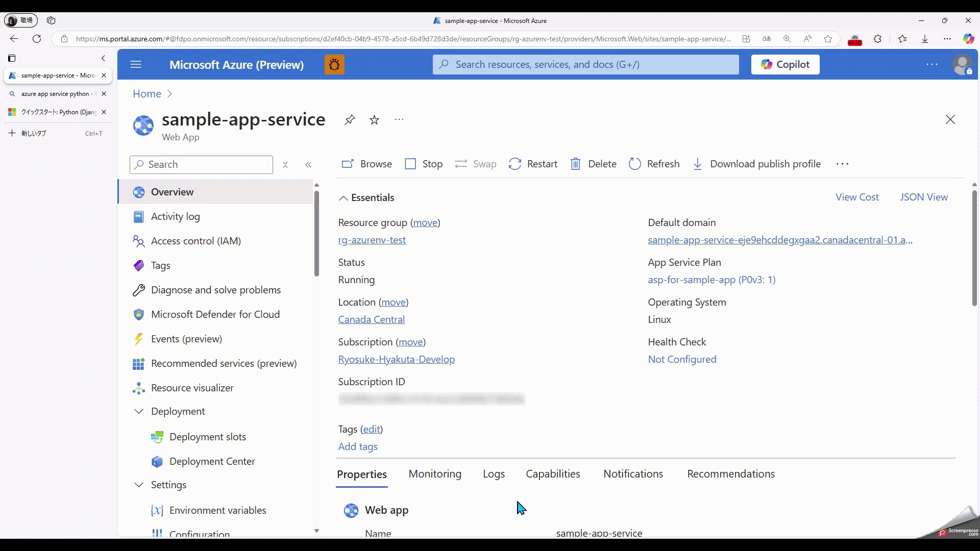Open Canada Central location link
Viewport: 980px width, 551px height.
[372, 320]
